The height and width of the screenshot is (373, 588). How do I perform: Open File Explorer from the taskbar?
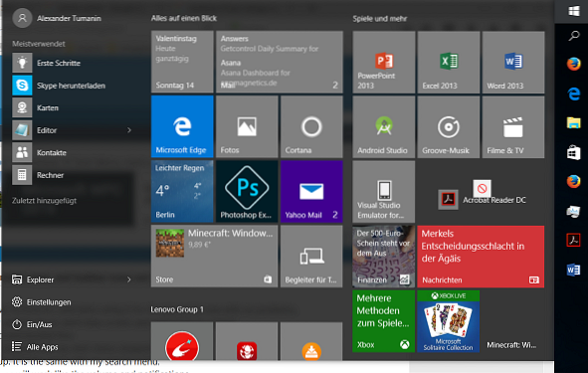click(573, 123)
